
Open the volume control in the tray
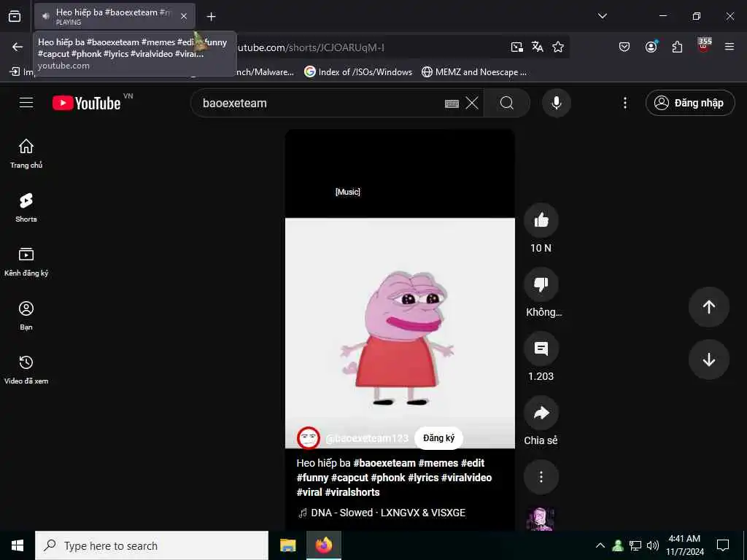click(653, 545)
